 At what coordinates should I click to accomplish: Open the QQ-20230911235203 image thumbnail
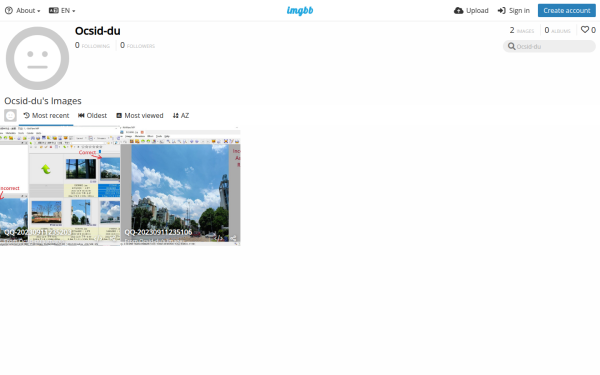tap(60, 186)
